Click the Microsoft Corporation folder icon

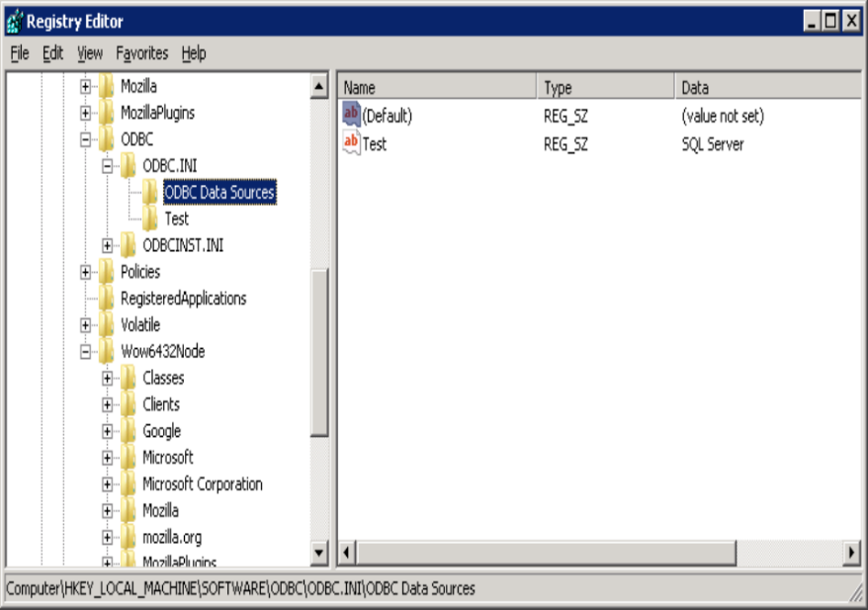point(128,484)
